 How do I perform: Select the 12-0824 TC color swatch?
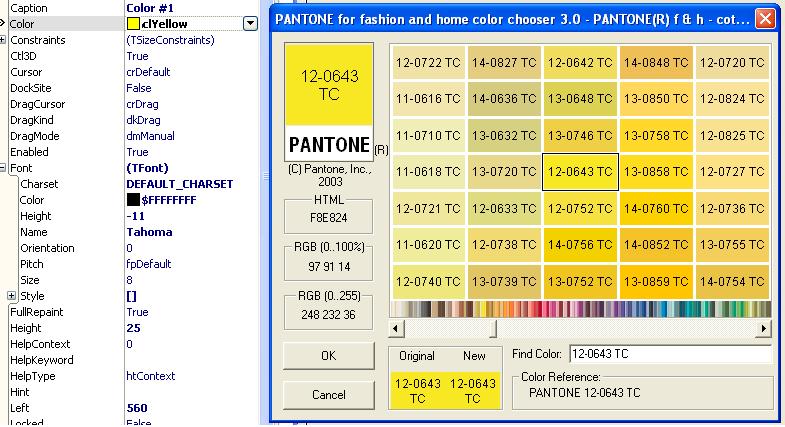732,99
